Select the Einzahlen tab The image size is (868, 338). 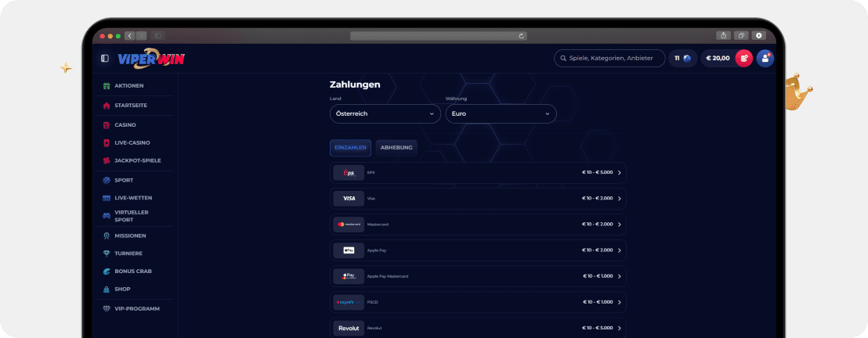pos(350,147)
